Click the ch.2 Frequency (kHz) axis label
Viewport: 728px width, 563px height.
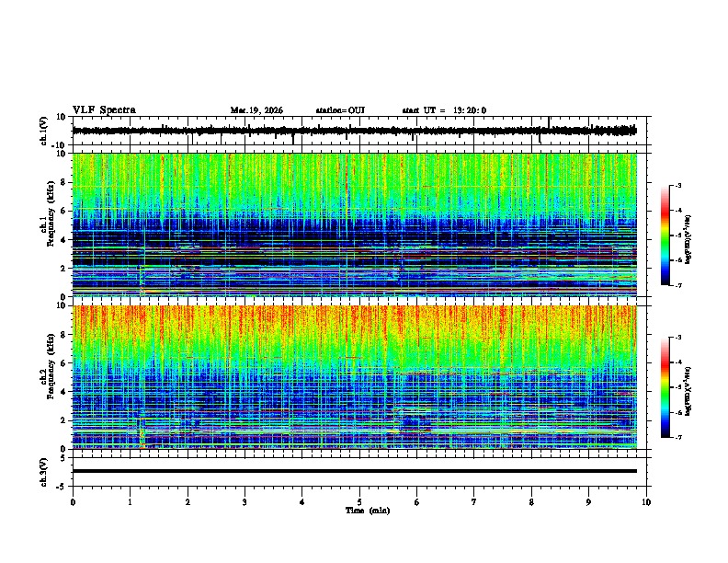[51, 366]
